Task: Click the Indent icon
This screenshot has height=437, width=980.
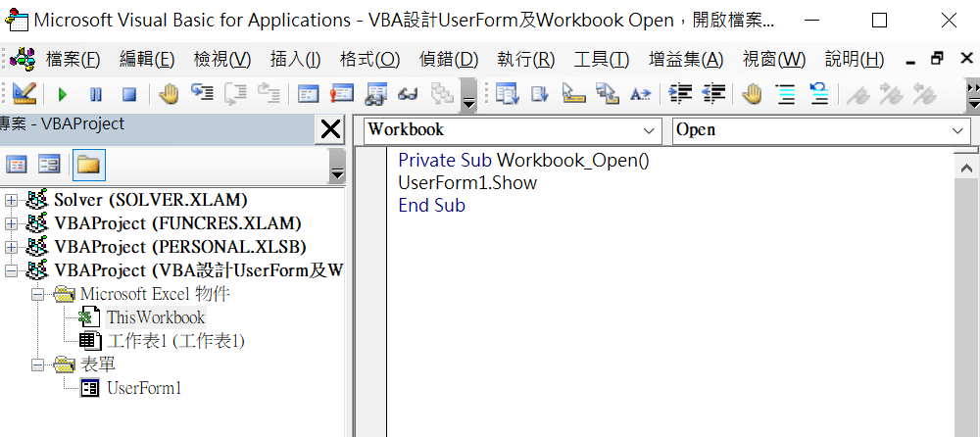Action: coord(680,94)
